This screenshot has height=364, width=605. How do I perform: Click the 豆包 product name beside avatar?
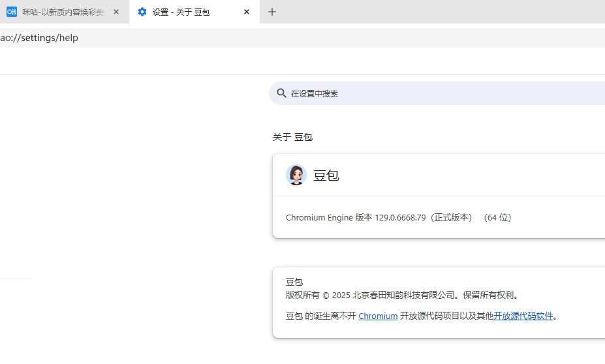[x=326, y=175]
